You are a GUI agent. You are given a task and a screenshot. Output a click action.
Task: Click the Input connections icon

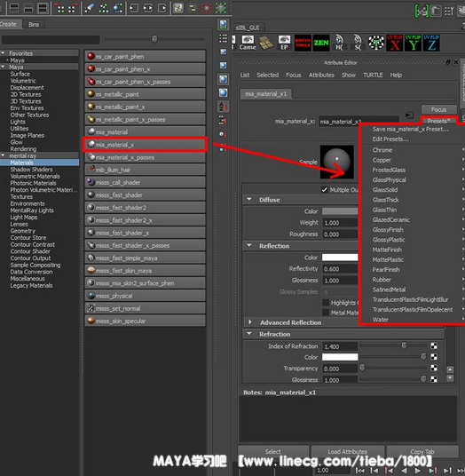[x=133, y=8]
